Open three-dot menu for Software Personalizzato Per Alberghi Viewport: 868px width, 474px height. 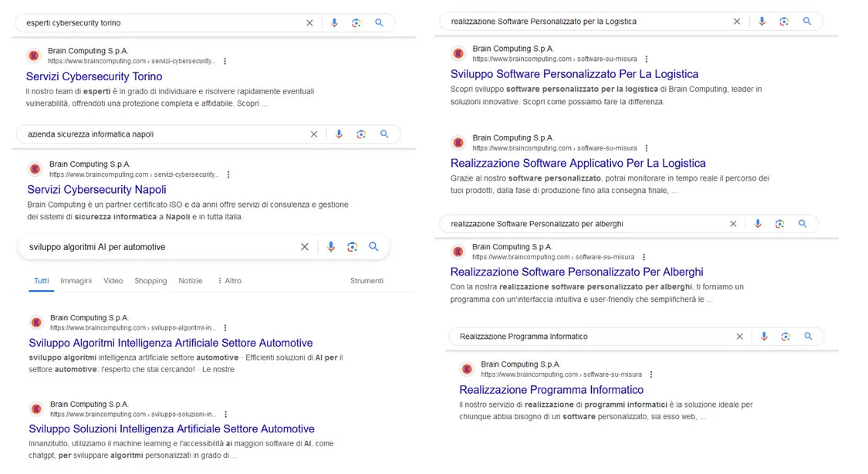coord(643,258)
